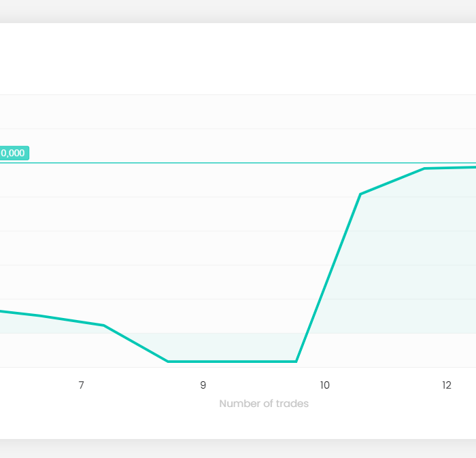
Task: Select the vertex at the top of the steep rise
Action: pos(360,194)
